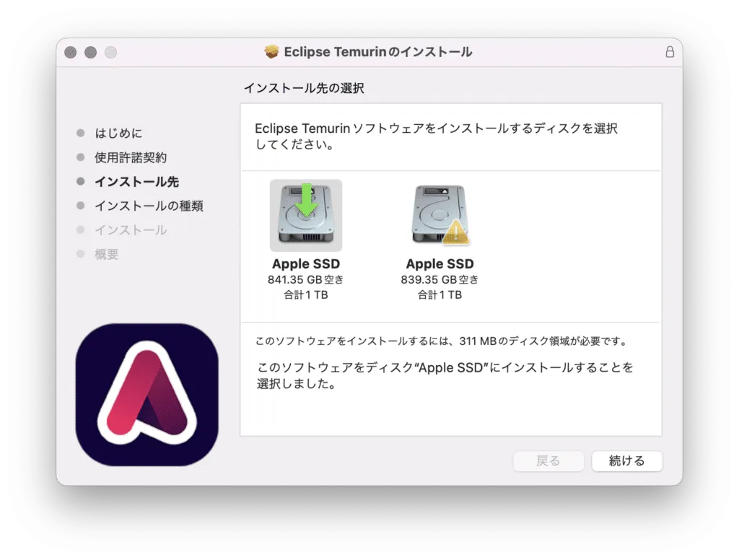Select the Apple SSD with warning triangle
Image resolution: width=739 pixels, height=560 pixels.
[x=440, y=216]
